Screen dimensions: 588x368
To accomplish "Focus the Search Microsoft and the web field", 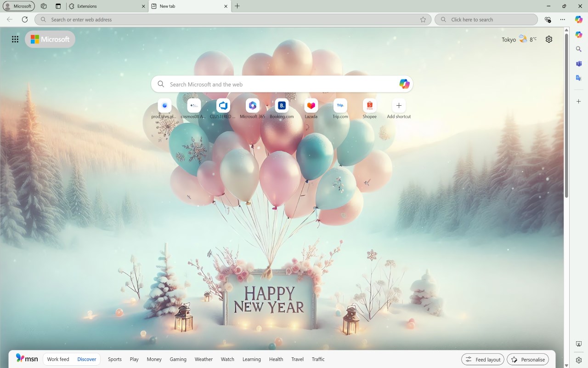I will pyautogui.click(x=282, y=84).
